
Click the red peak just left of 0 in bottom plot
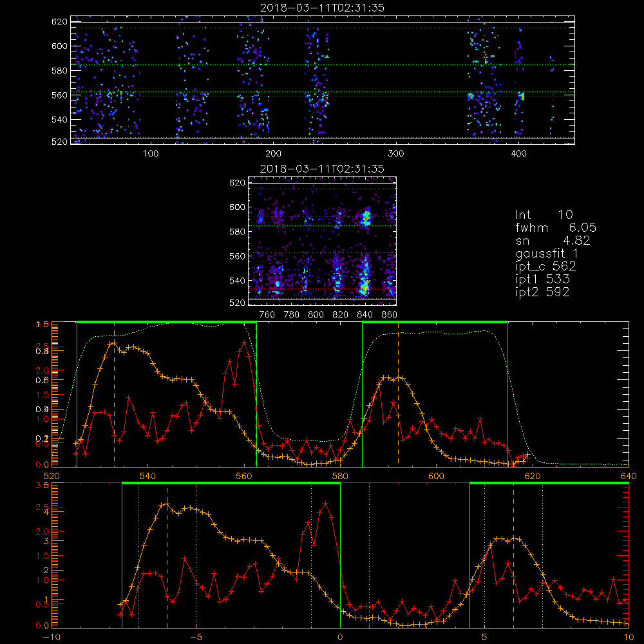click(326, 503)
